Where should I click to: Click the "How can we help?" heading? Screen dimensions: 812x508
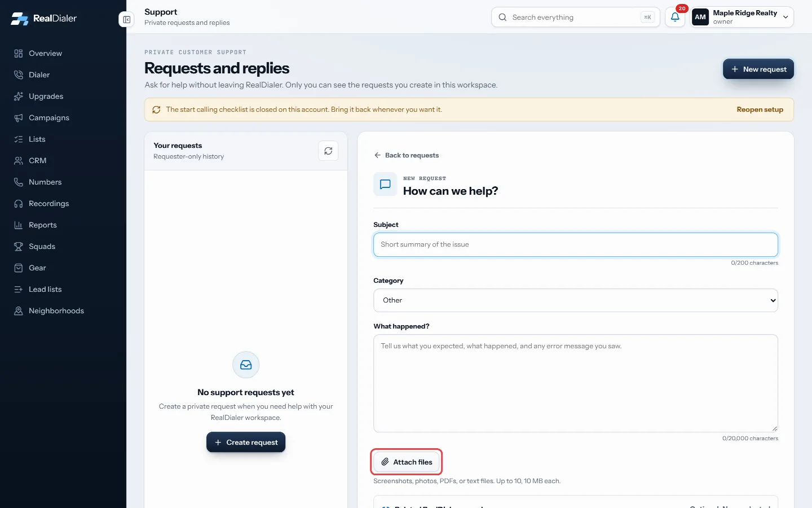click(451, 191)
